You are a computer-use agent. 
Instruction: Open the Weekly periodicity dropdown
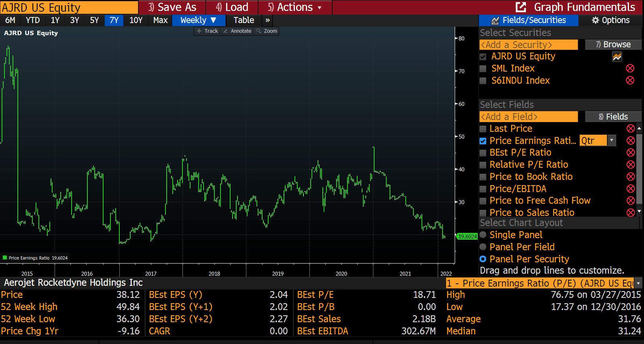pos(198,20)
